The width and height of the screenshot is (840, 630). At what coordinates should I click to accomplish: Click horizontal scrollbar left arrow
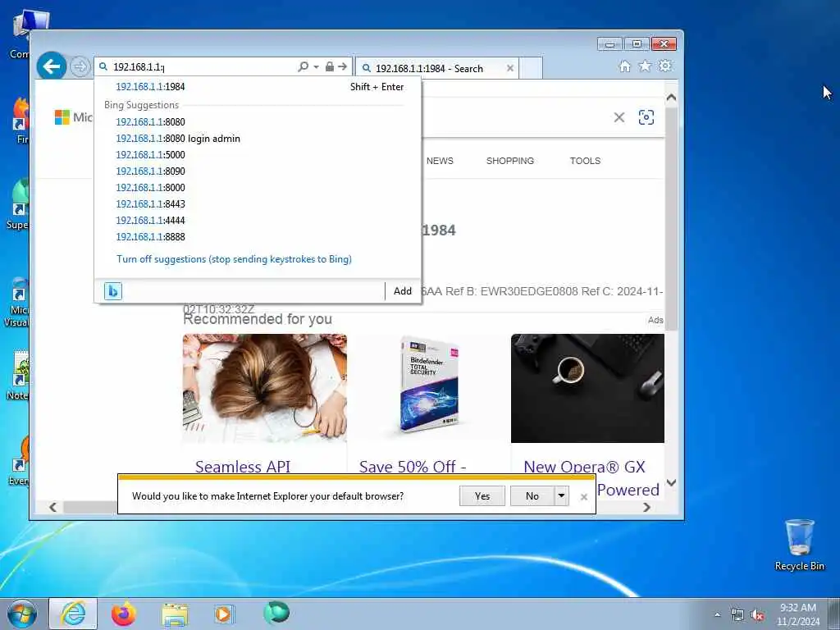[x=52, y=507]
